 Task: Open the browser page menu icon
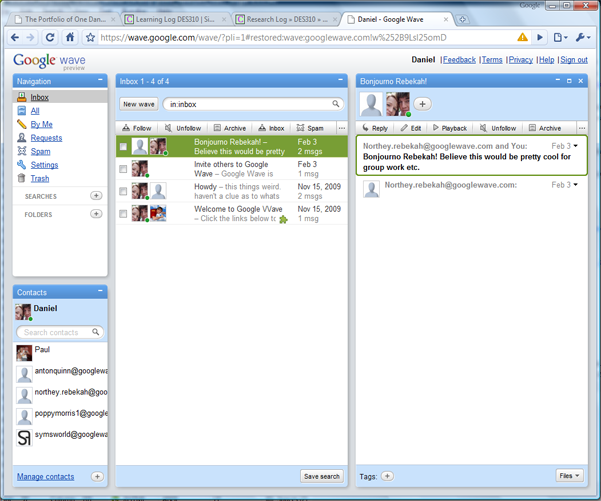pos(560,37)
